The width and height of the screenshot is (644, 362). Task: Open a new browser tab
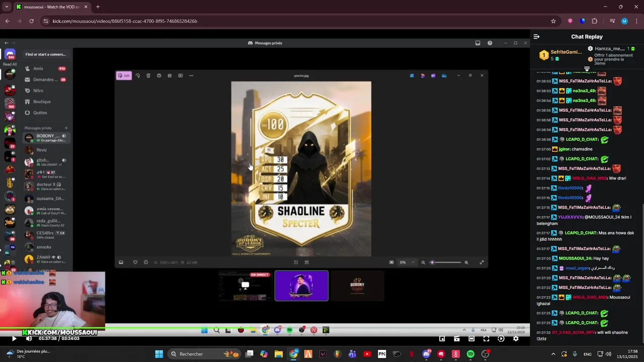pos(98,7)
